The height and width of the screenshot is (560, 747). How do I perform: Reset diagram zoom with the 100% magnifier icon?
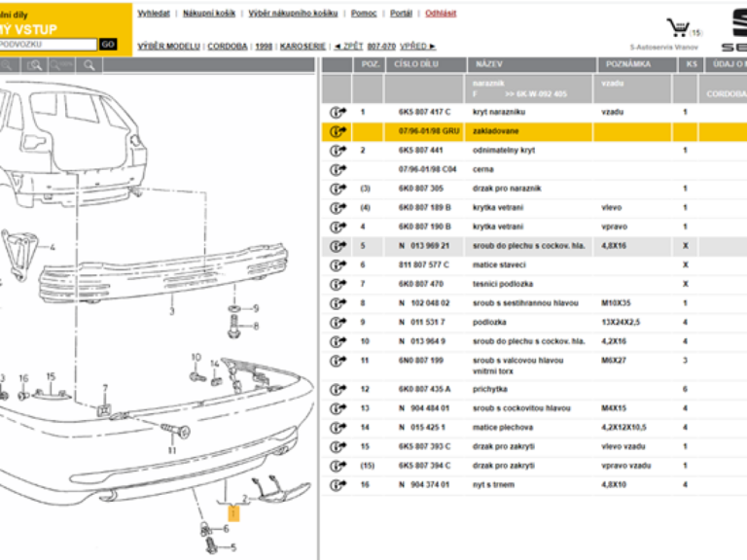pyautogui.click(x=61, y=65)
